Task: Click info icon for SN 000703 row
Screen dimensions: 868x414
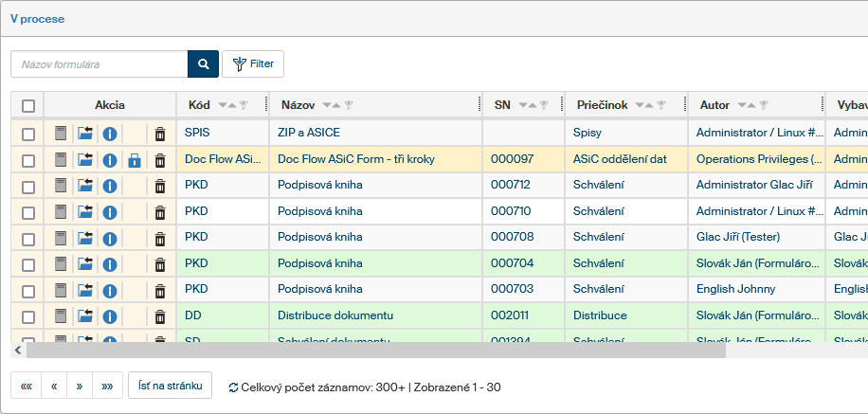Action: 110,289
